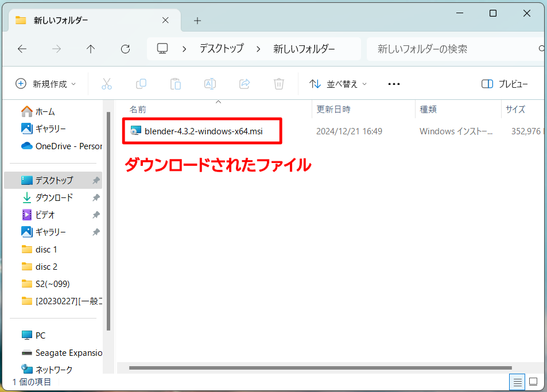Open the 新規作成 dropdown

tap(45, 84)
